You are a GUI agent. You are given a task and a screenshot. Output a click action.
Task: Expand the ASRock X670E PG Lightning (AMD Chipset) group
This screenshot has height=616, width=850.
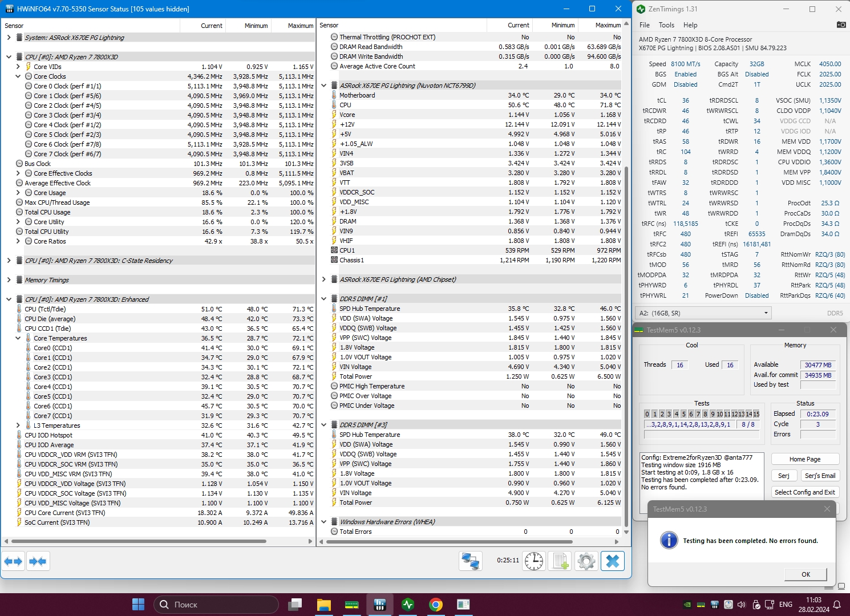coord(323,279)
